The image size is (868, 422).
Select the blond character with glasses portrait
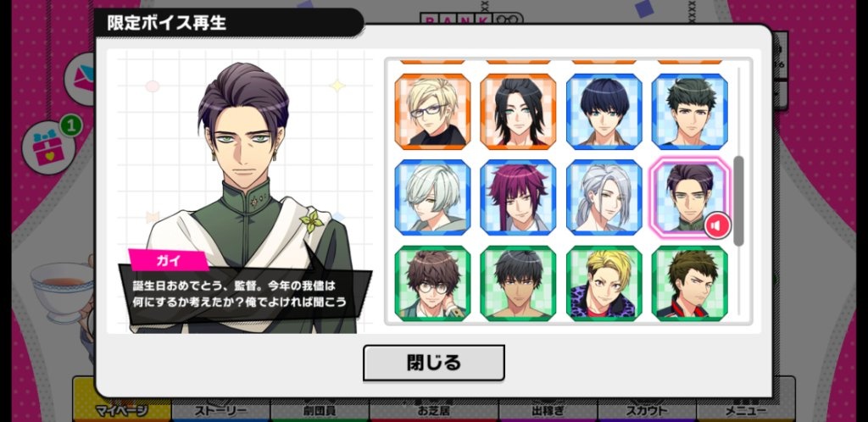pos(432,112)
